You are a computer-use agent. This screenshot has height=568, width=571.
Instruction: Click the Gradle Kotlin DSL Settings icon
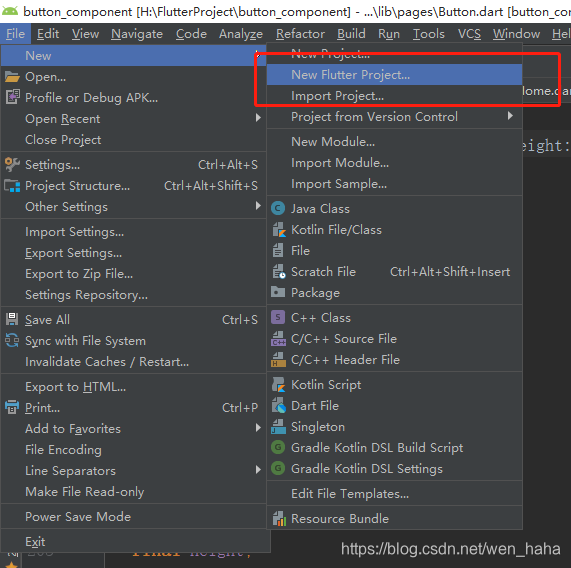pyautogui.click(x=278, y=468)
